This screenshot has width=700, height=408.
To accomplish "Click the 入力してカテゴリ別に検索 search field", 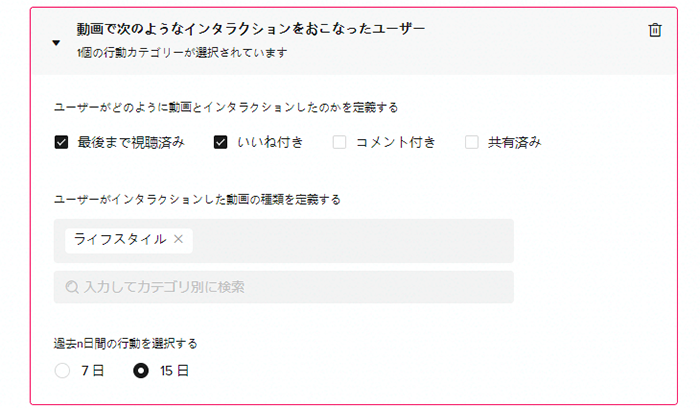I will (x=283, y=287).
